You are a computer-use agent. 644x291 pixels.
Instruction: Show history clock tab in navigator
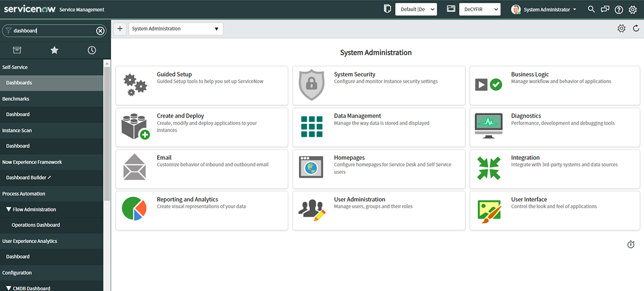coord(92,50)
